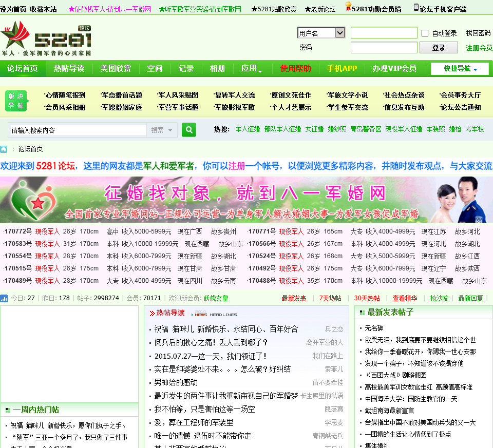493x448 pixels.
Task: Open 相册 menu item
Action: [218, 68]
